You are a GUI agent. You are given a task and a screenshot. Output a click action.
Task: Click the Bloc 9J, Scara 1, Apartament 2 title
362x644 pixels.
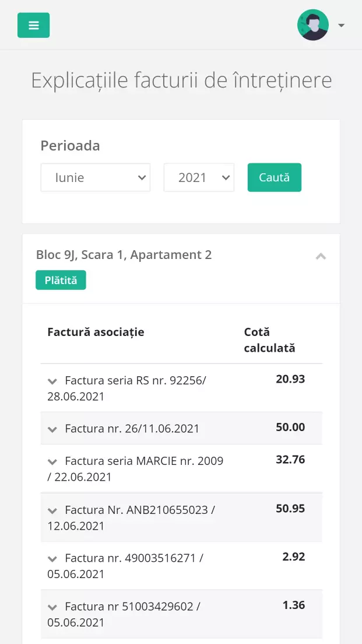[x=124, y=255]
